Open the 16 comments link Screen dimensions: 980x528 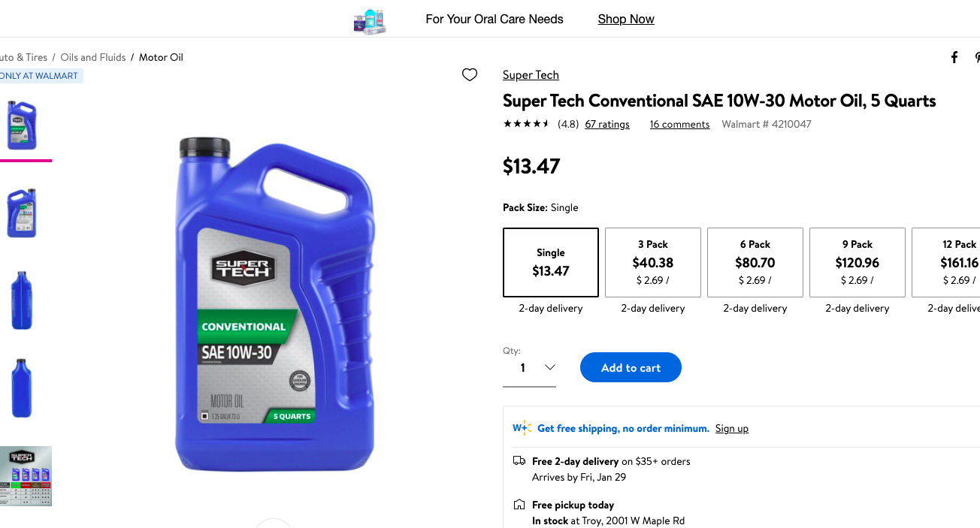pos(679,124)
